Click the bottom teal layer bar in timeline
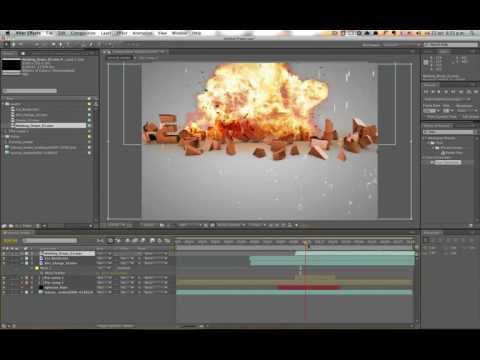Screen dimensions: 480x360 click(x=295, y=292)
